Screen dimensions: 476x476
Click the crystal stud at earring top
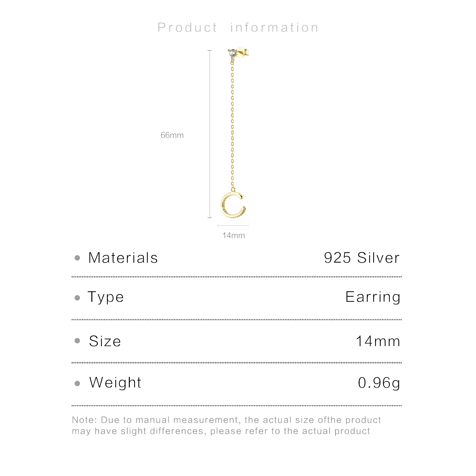tap(233, 52)
